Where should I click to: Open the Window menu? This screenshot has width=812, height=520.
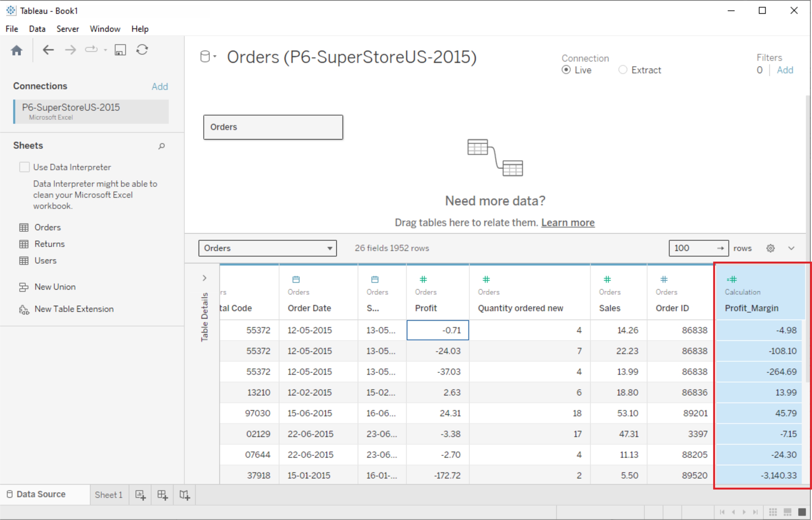coord(105,29)
